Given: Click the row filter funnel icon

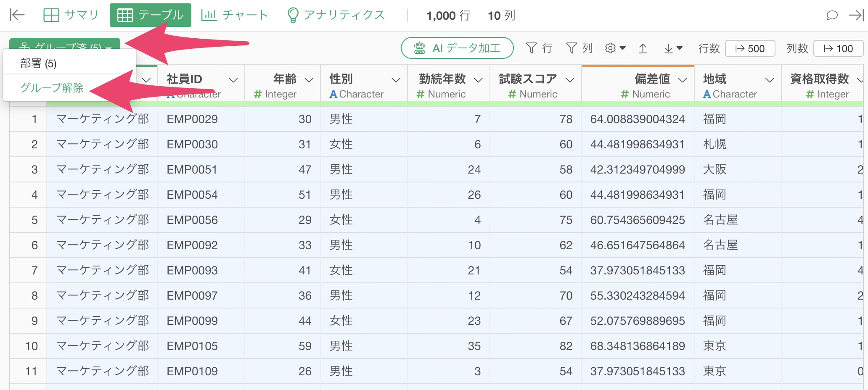Looking at the screenshot, I should tap(531, 48).
